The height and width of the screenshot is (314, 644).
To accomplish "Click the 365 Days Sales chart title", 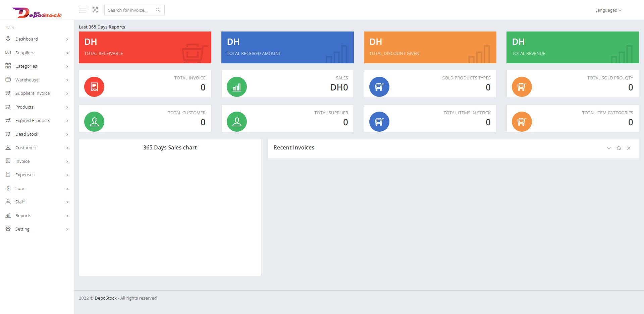I will pyautogui.click(x=170, y=147).
